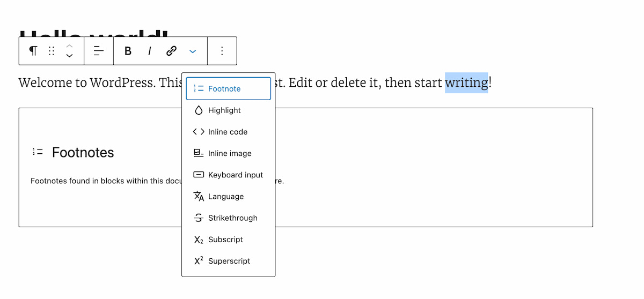Collapse the more formatting dropdown chevron

click(x=193, y=51)
